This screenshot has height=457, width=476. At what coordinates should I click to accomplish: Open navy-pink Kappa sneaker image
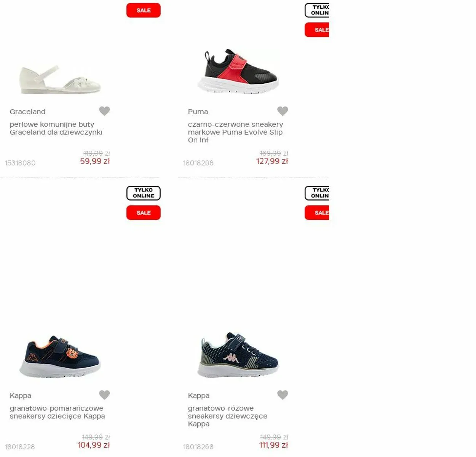238,355
